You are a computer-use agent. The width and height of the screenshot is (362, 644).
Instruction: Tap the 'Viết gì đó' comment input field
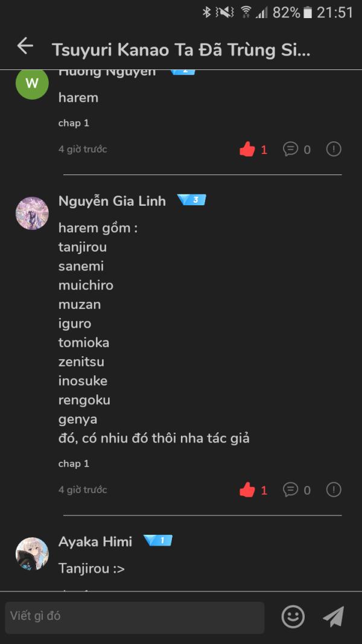[x=133, y=617]
